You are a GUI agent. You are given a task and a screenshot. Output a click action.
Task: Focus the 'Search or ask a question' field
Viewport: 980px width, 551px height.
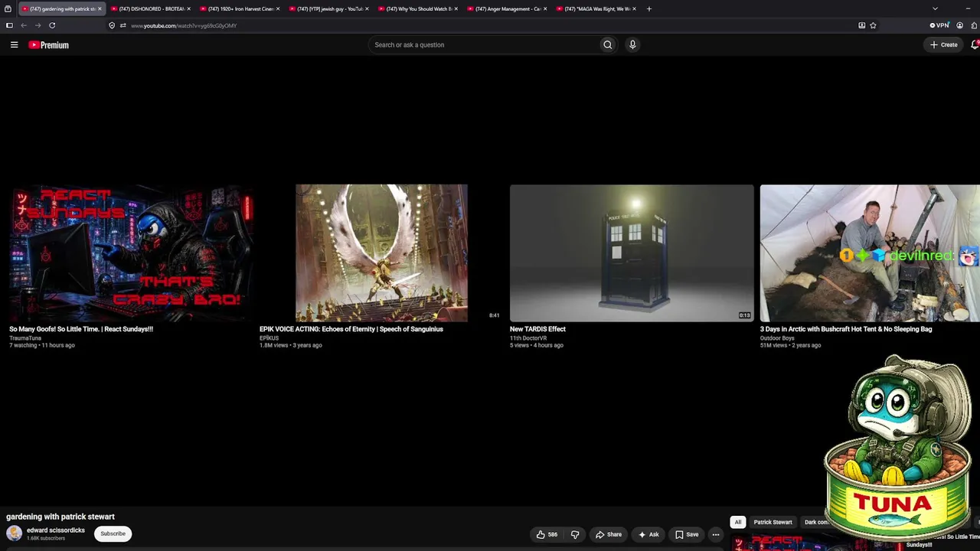483,44
